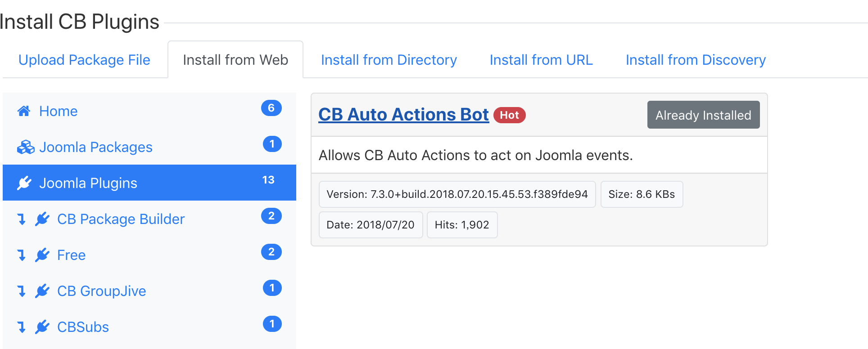This screenshot has height=349, width=868.
Task: Click the Size: 8.6 KBs label
Action: coord(642,194)
